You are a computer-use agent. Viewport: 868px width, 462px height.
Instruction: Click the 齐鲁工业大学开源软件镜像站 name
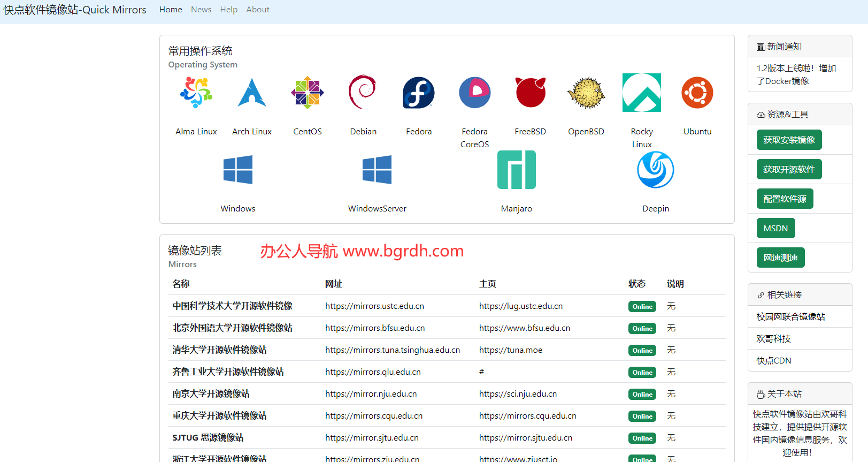[x=228, y=372]
